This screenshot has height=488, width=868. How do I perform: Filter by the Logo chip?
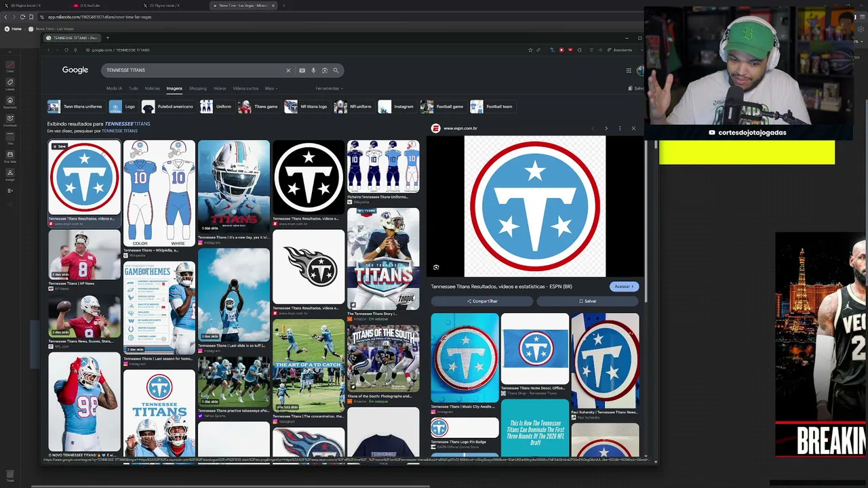click(123, 106)
